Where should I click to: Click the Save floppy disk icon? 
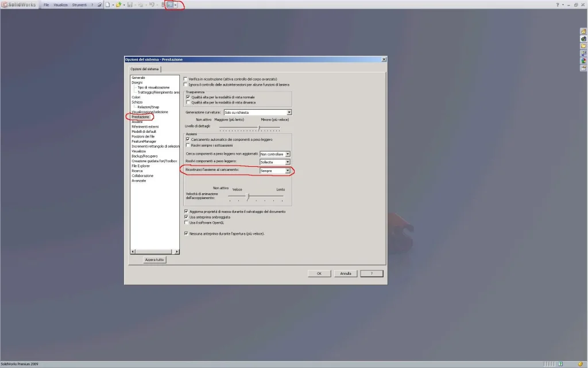click(130, 5)
